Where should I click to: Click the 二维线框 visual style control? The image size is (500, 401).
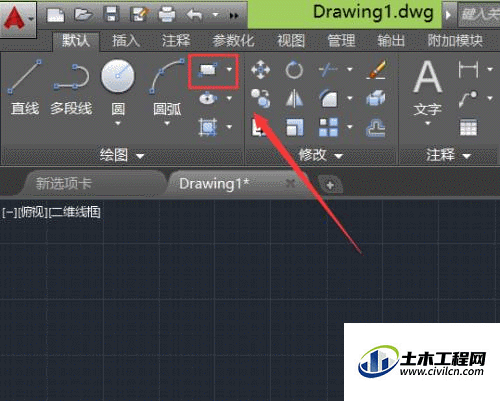[x=75, y=212]
